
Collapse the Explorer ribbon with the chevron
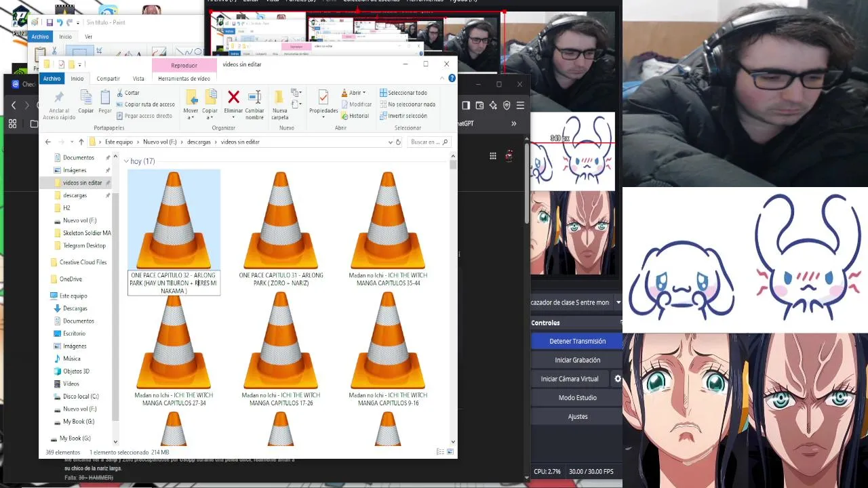pyautogui.click(x=442, y=78)
